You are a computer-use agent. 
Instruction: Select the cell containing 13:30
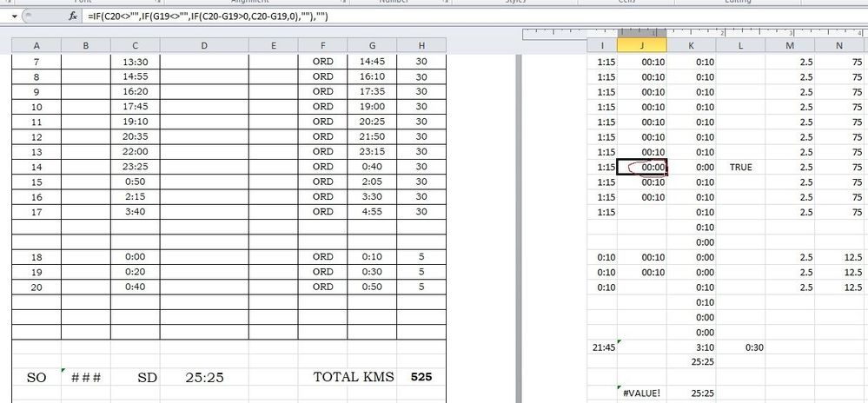(135, 62)
